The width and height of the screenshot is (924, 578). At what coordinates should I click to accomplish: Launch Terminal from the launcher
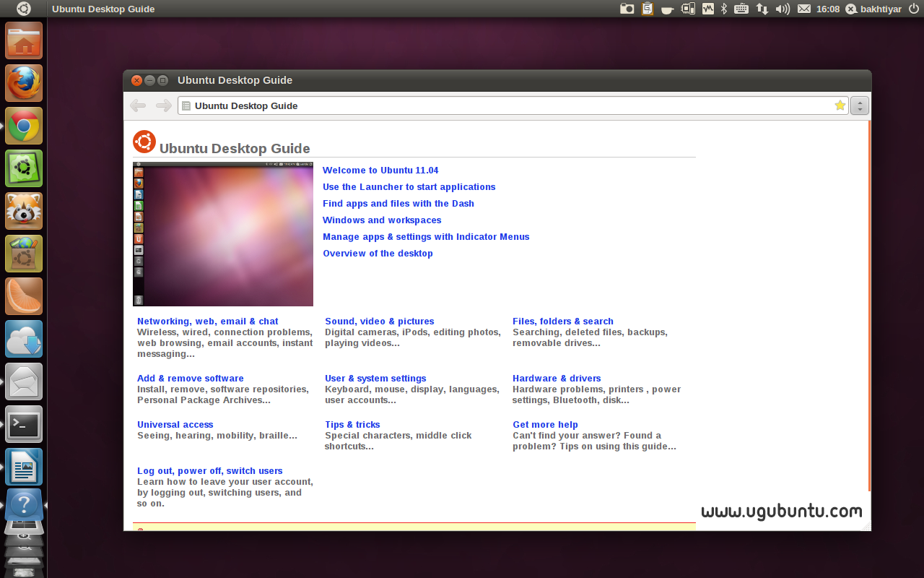24,424
